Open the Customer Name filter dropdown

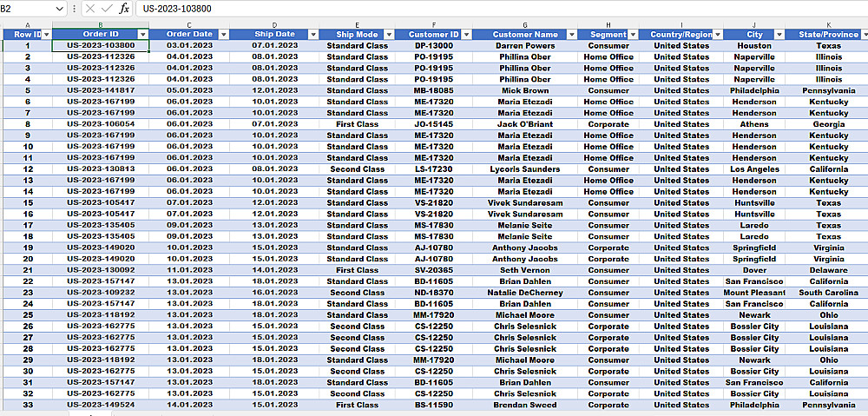572,35
